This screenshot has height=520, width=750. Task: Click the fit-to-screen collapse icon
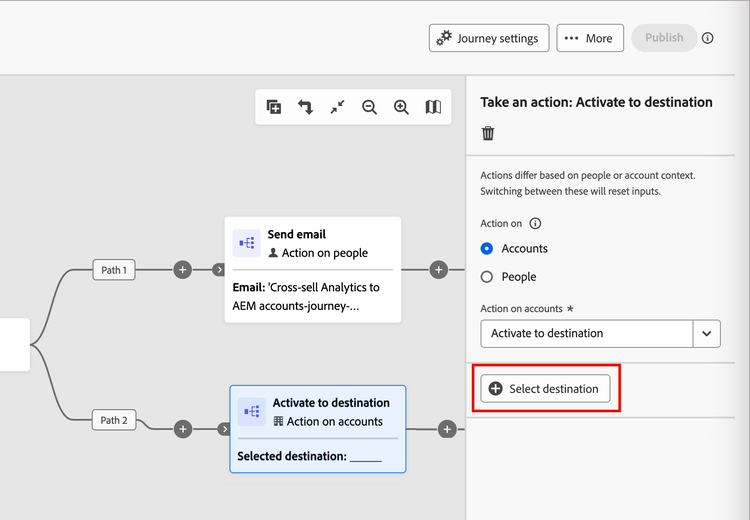(x=338, y=107)
